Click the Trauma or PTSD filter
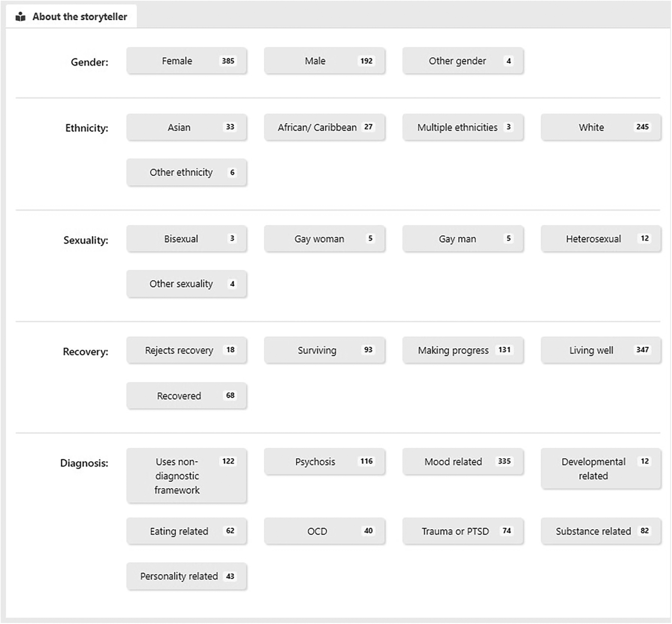 463,531
